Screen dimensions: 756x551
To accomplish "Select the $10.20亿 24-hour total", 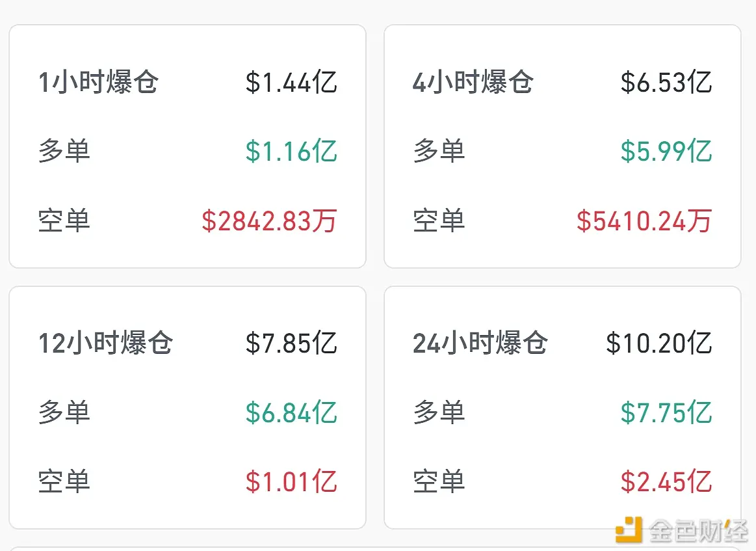I will click(x=658, y=343).
